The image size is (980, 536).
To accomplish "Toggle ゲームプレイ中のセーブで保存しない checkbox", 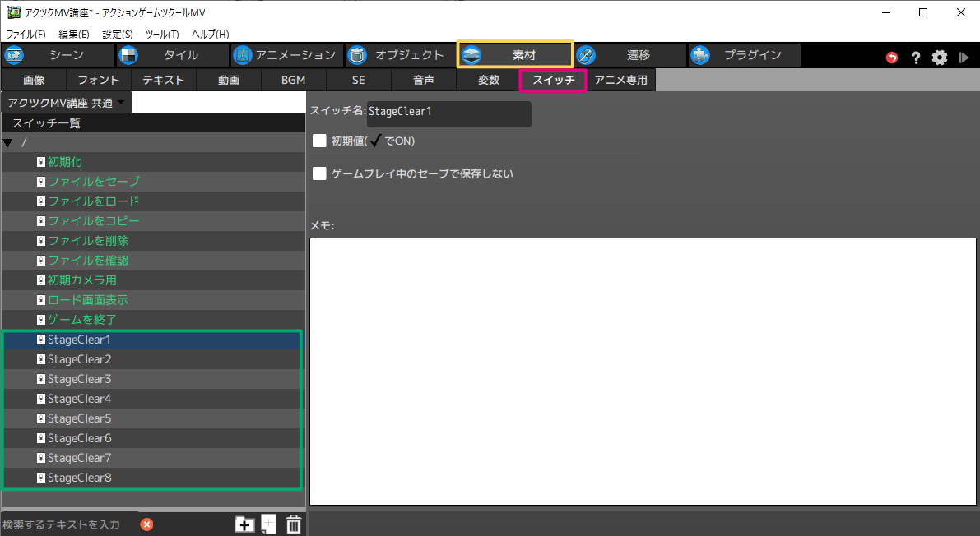I will pyautogui.click(x=319, y=173).
